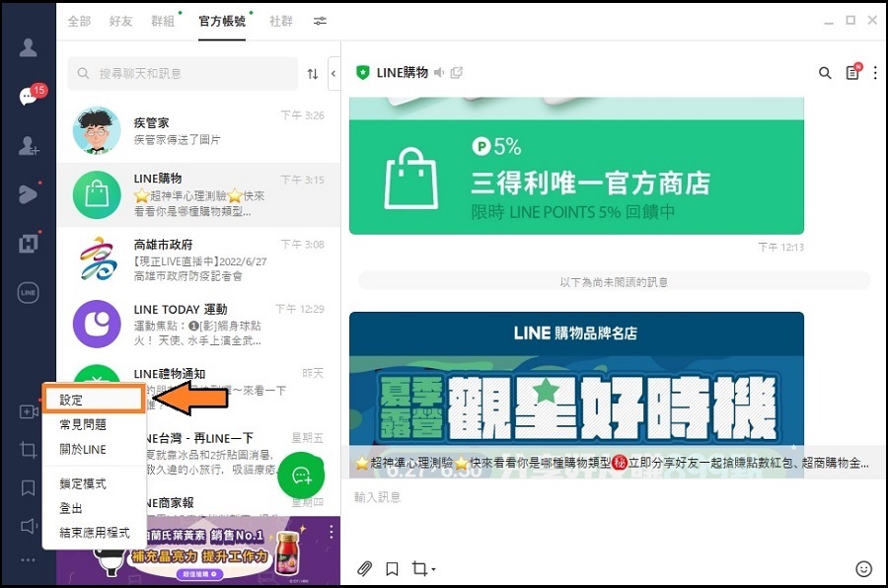
Task: Attach a file with the paperclip icon
Action: click(364, 569)
